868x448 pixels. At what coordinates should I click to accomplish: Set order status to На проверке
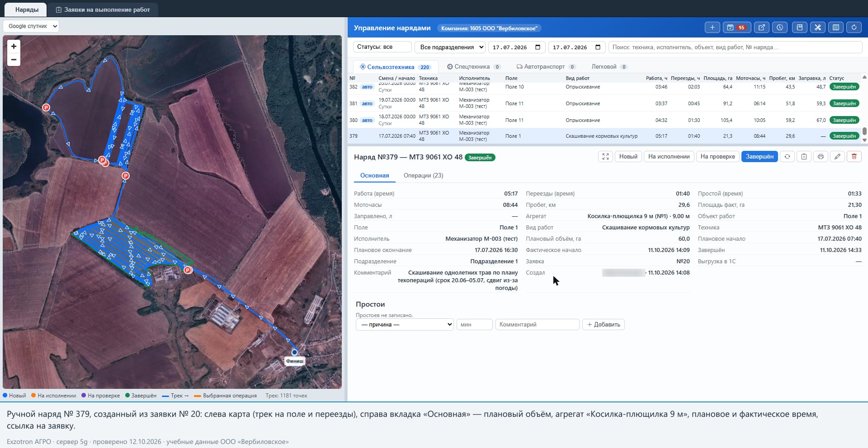tap(717, 157)
